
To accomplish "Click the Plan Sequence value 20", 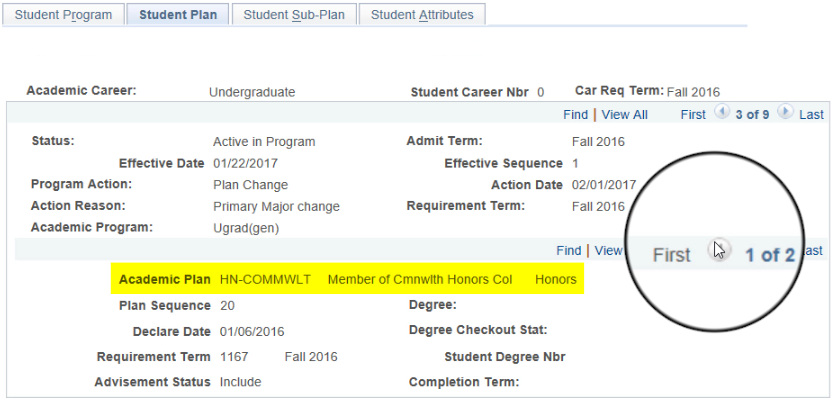I will coord(227,305).
